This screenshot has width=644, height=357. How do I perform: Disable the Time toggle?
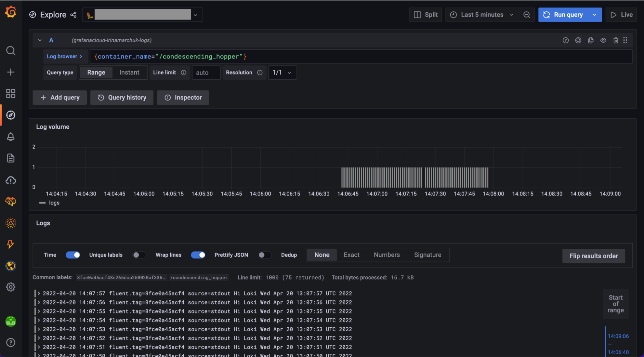point(73,255)
